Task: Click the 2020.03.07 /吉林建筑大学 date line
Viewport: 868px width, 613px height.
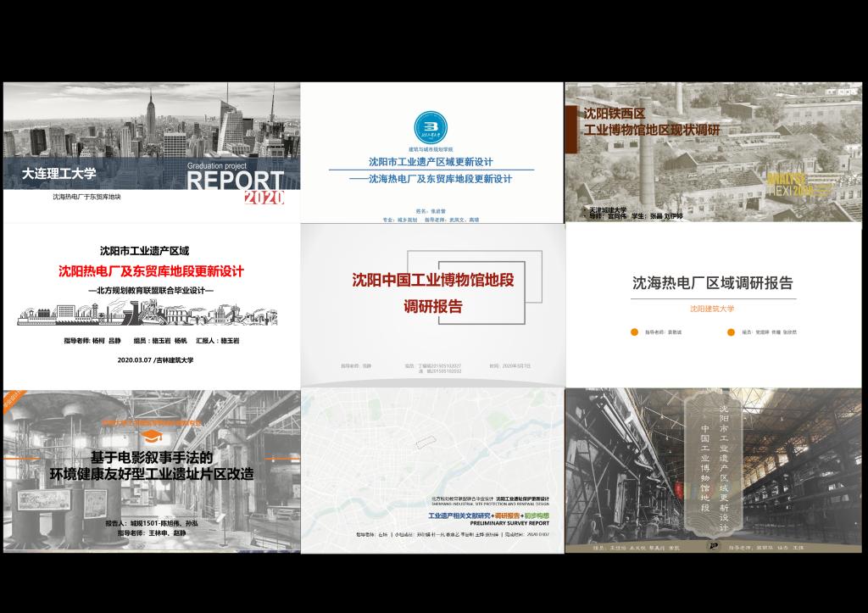Action: coord(156,359)
